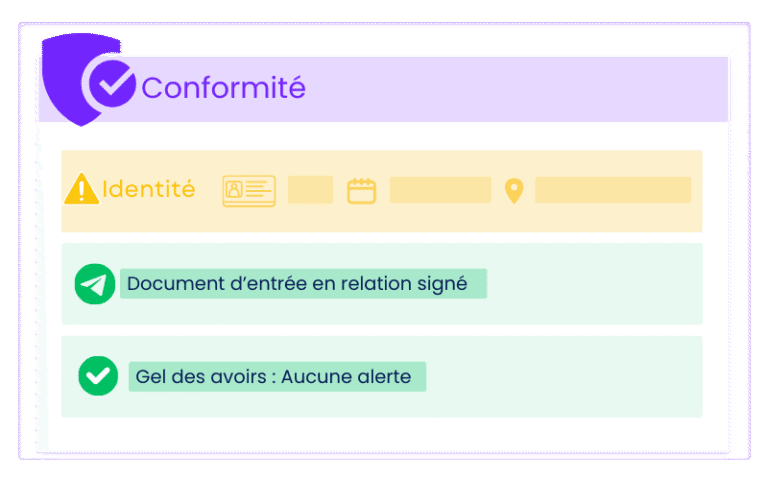Click the field next to the ID card icon

tap(310, 190)
